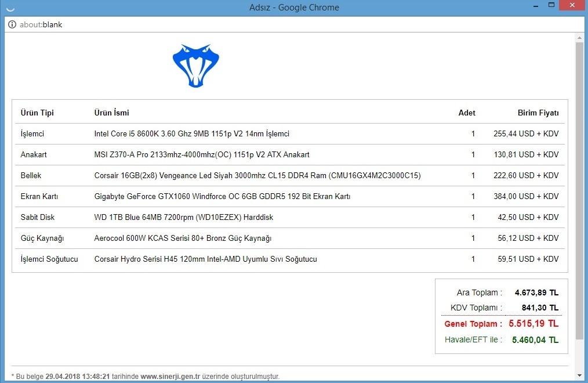588x383 pixels.
Task: Click the 'İşlemci Soğutucu' product type cell
Action: pyautogui.click(x=49, y=259)
